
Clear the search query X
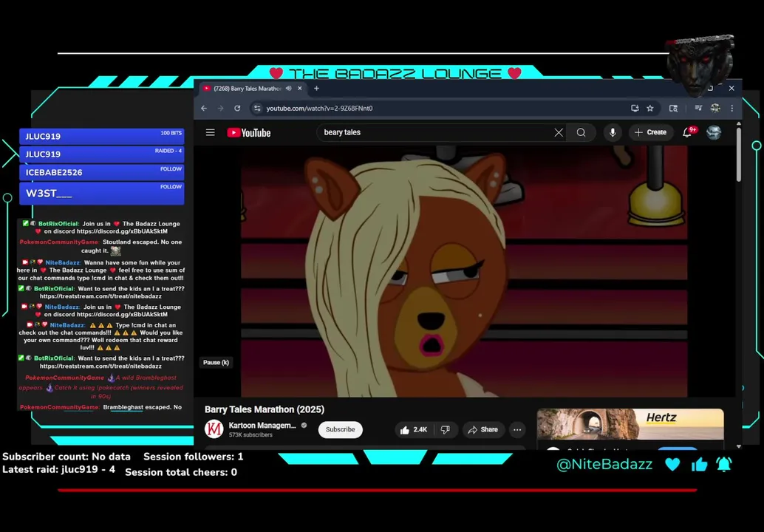point(559,132)
